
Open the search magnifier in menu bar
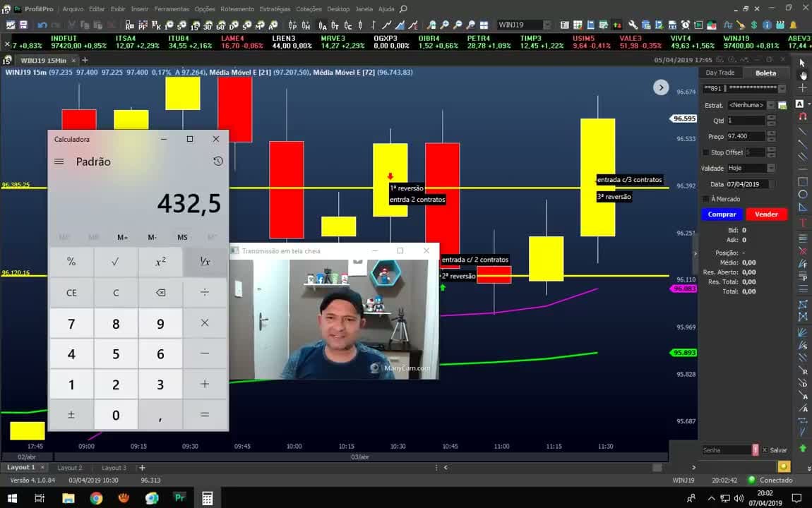[403, 8]
